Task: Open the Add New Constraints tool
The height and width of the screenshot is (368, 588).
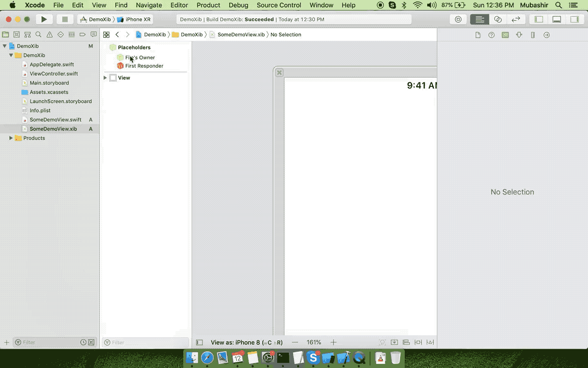Action: click(x=419, y=342)
